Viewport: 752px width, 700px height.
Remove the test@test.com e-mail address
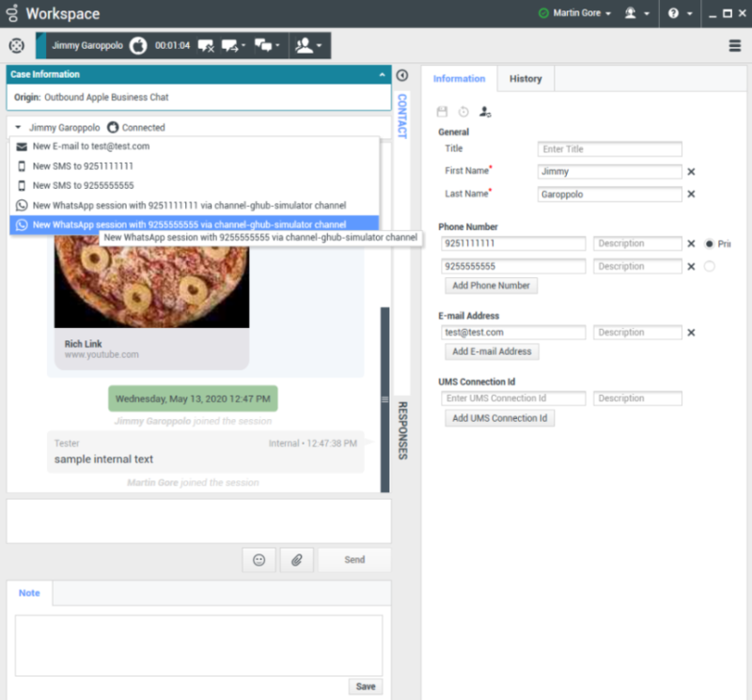tap(691, 333)
